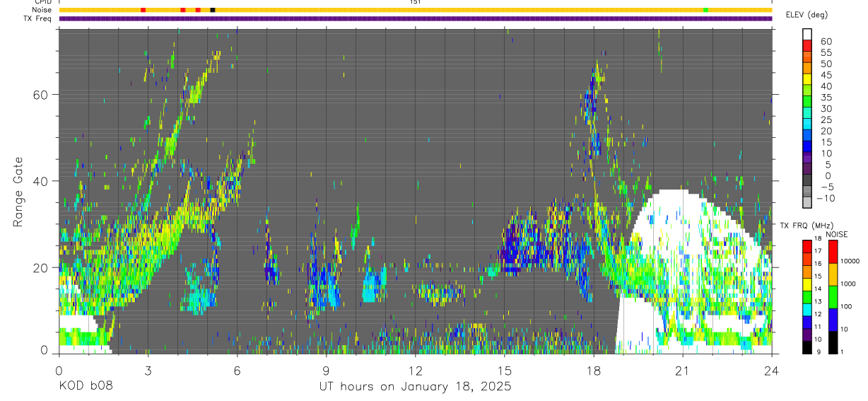This screenshot has height=401, width=868.
Task: Click the '-5' label on the ELEV colorbar
Action: click(826, 187)
